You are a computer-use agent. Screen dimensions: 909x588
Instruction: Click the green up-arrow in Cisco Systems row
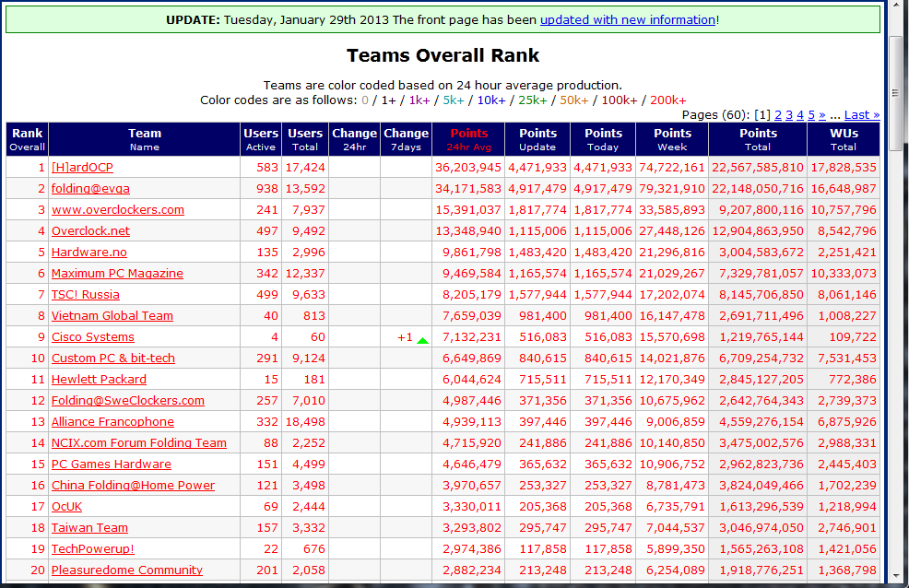click(422, 341)
